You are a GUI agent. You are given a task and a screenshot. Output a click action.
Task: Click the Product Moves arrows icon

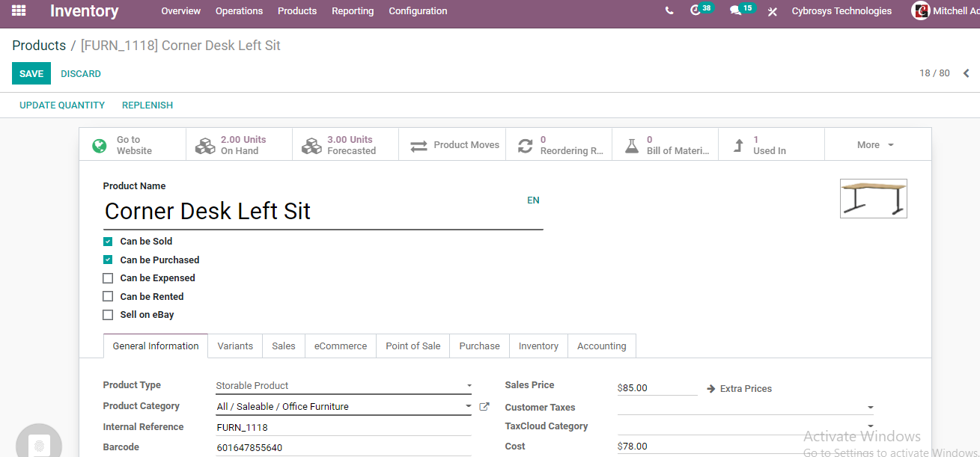coord(419,145)
